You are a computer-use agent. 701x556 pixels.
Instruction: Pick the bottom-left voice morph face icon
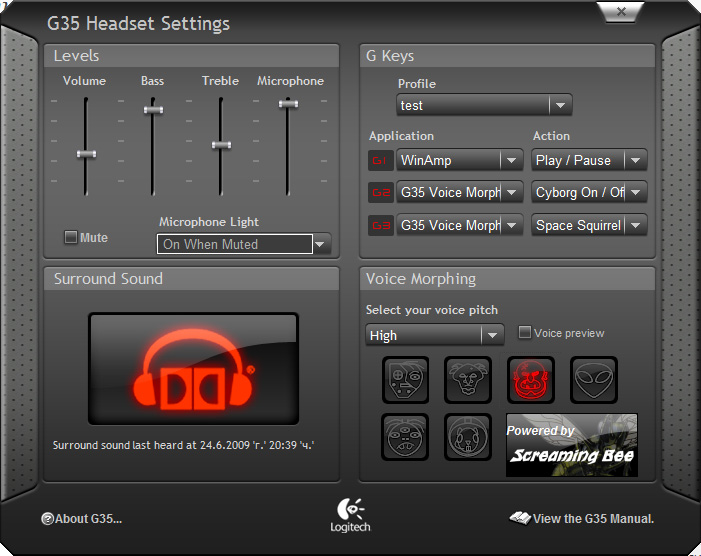point(405,438)
